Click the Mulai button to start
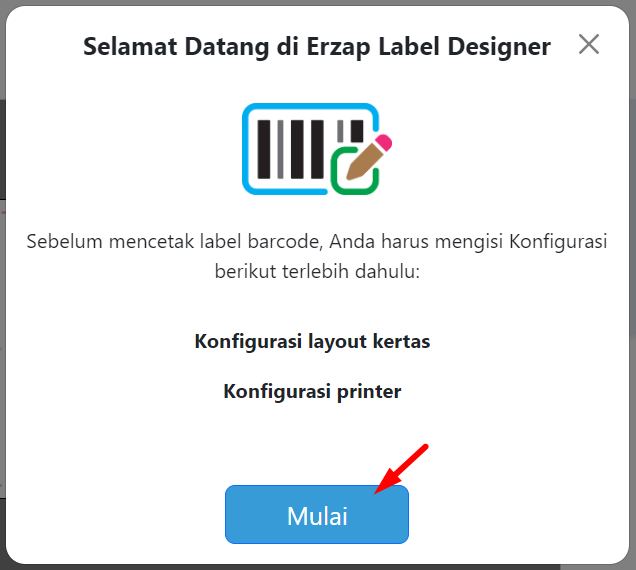Screen dimensions: 636x570 click(x=317, y=514)
